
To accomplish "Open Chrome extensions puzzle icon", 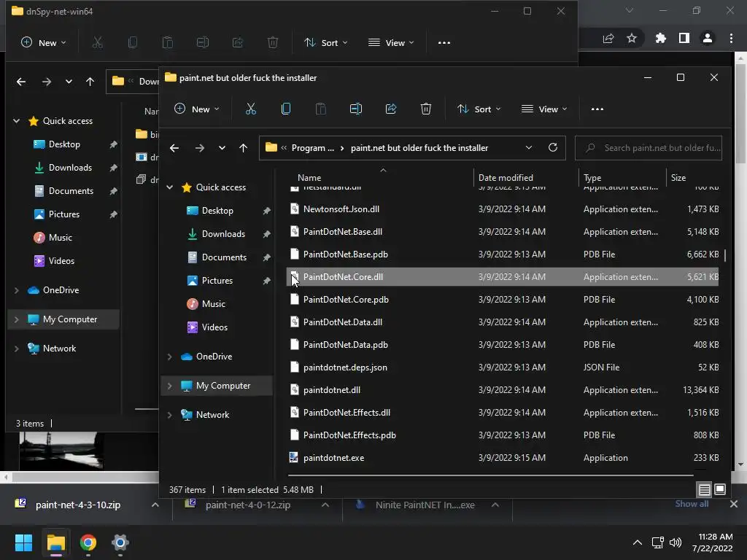I will pyautogui.click(x=660, y=38).
